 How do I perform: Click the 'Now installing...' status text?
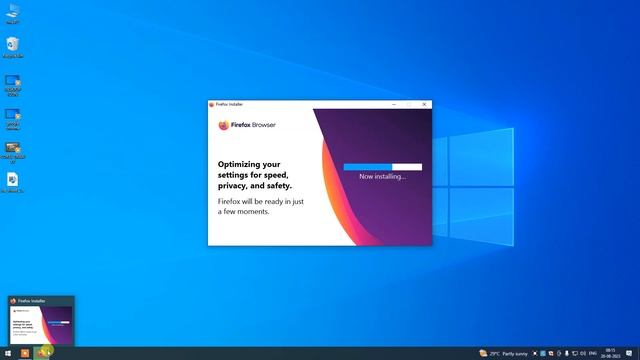point(382,177)
